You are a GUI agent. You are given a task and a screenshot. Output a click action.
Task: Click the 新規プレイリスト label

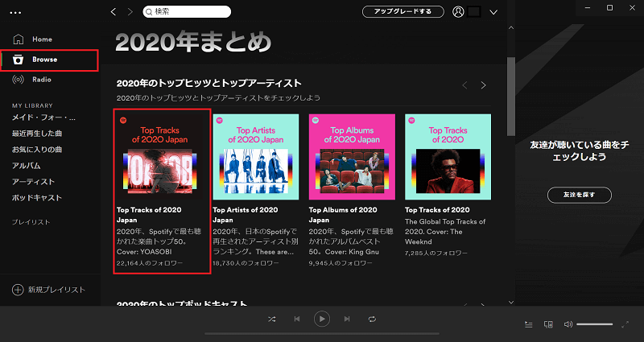[x=56, y=290]
